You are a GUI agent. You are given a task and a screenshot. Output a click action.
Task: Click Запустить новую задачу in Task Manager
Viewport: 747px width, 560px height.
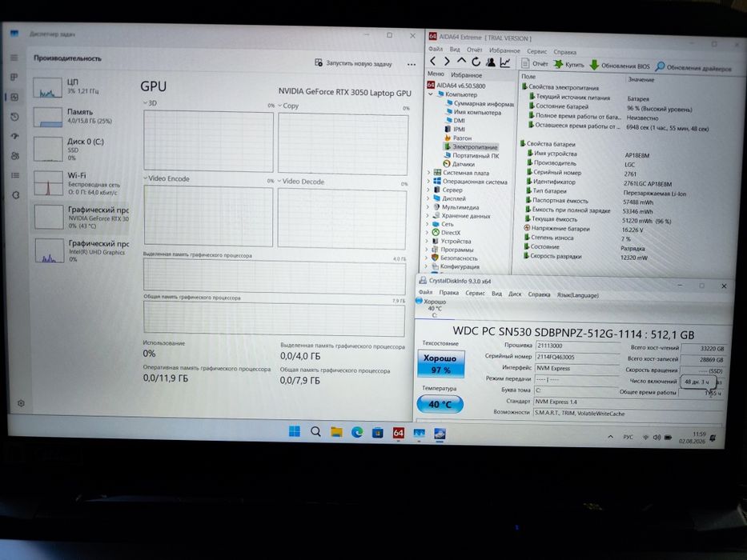click(x=353, y=63)
